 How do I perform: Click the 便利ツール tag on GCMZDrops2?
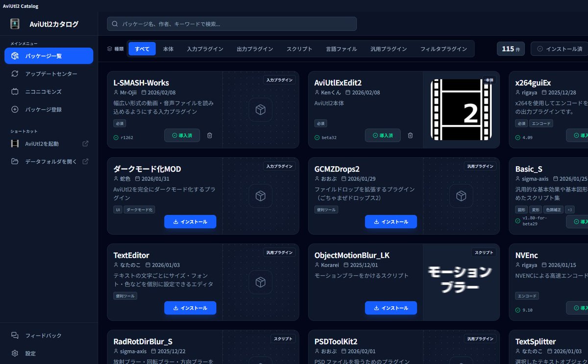click(326, 210)
